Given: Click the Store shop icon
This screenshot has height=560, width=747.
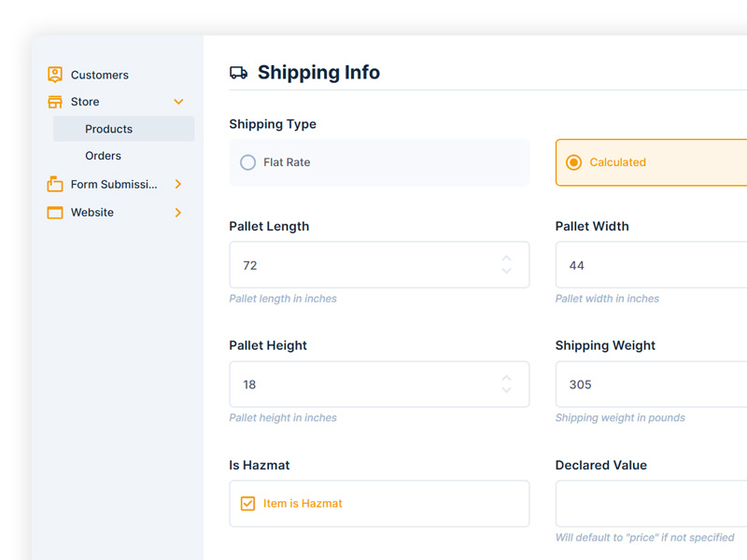Looking at the screenshot, I should [x=55, y=102].
